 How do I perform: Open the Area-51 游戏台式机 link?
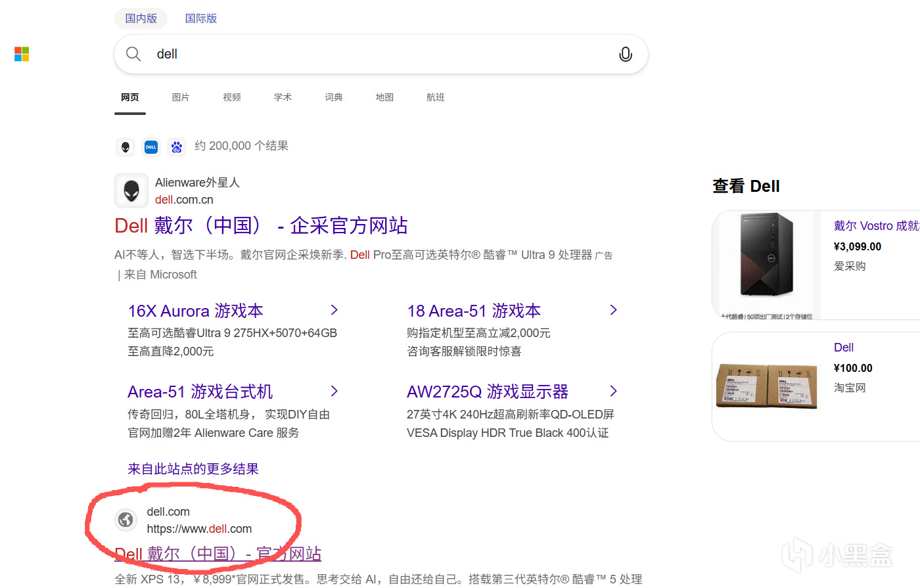coord(200,392)
